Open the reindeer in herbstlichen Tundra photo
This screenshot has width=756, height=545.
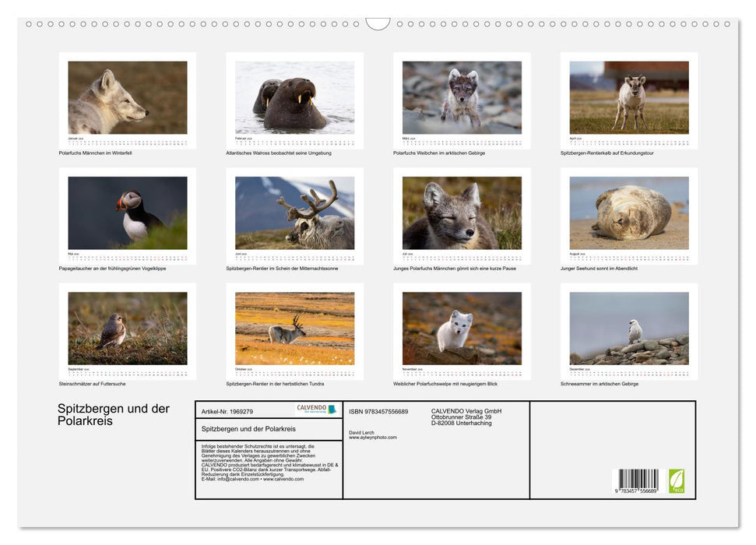(x=294, y=329)
